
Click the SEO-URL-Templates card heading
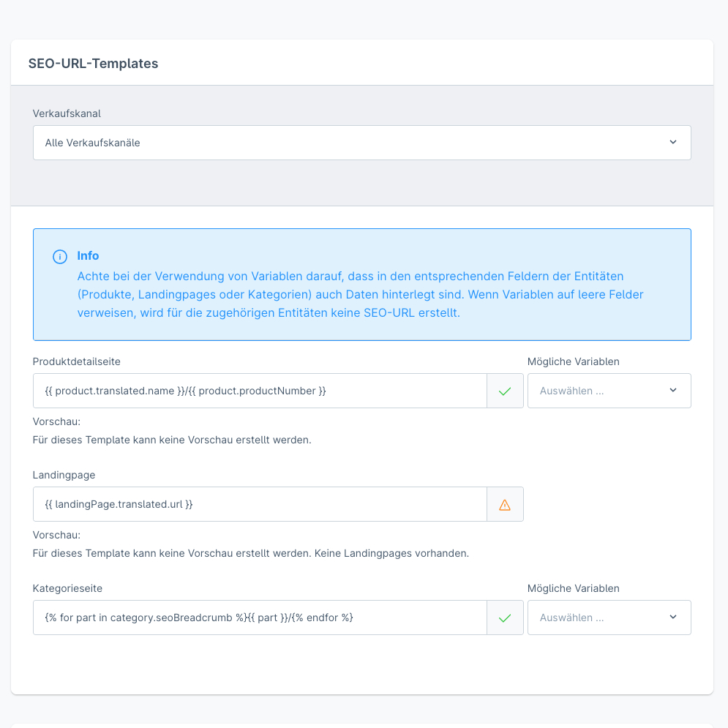[x=93, y=64]
